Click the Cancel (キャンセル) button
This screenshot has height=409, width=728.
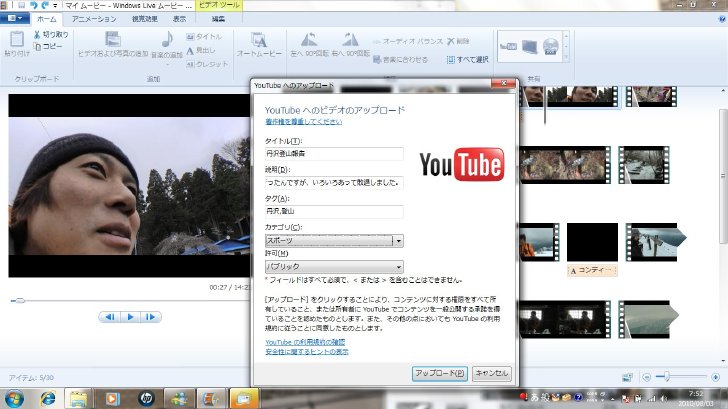click(x=492, y=373)
